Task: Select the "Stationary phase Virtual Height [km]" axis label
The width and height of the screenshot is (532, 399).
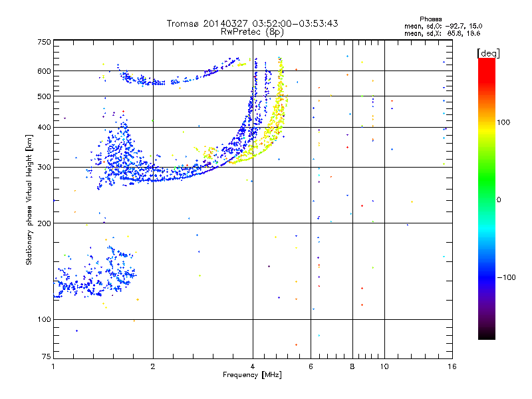Action: point(29,200)
